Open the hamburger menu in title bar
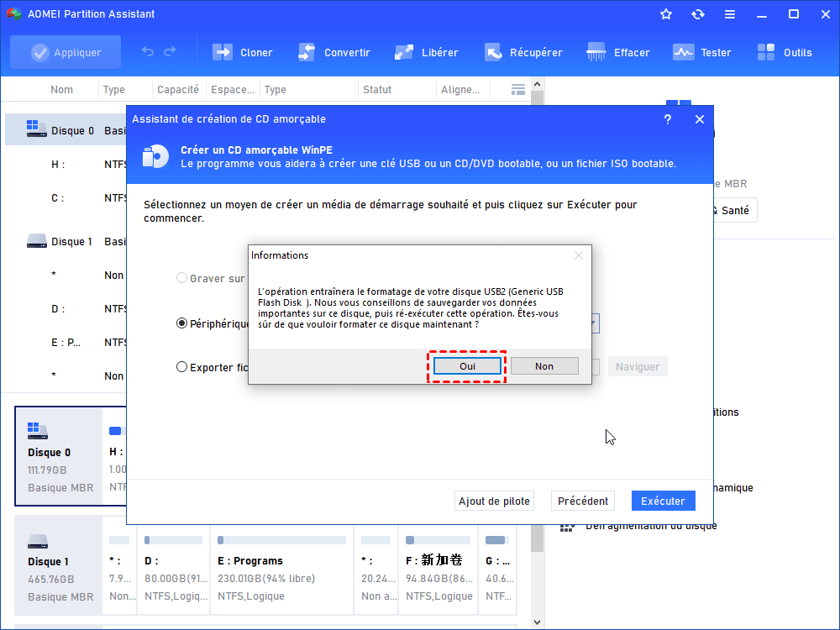Image resolution: width=840 pixels, height=630 pixels. tap(730, 14)
